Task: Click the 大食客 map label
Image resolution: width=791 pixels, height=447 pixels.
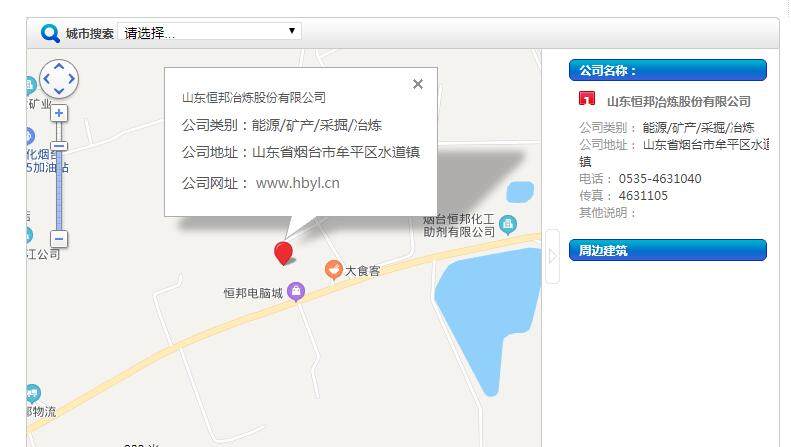Action: pyautogui.click(x=362, y=271)
